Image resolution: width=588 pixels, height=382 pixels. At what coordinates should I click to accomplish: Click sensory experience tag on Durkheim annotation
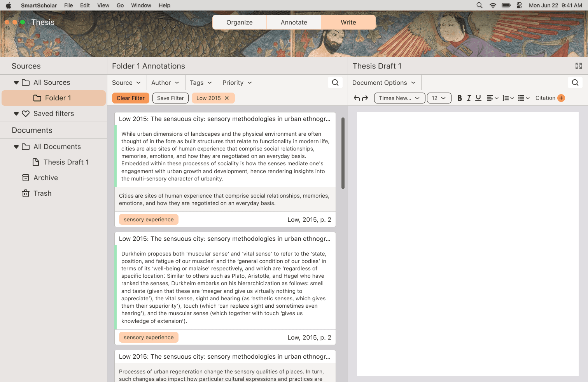click(x=149, y=337)
